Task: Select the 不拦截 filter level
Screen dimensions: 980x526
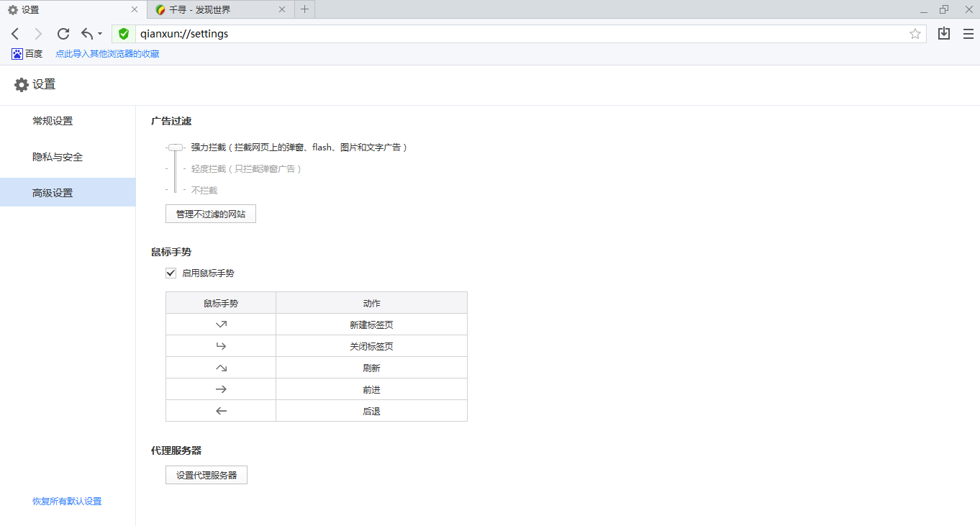Action: (x=204, y=191)
